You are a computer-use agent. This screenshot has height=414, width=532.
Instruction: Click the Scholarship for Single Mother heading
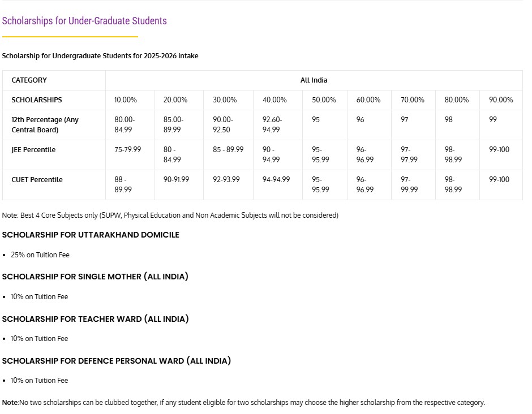pyautogui.click(x=95, y=277)
